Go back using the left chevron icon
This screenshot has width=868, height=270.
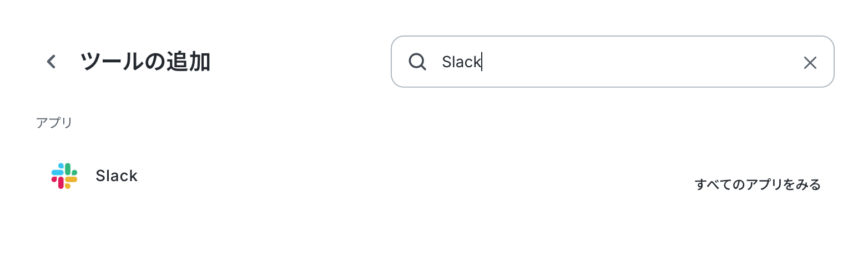coord(51,62)
